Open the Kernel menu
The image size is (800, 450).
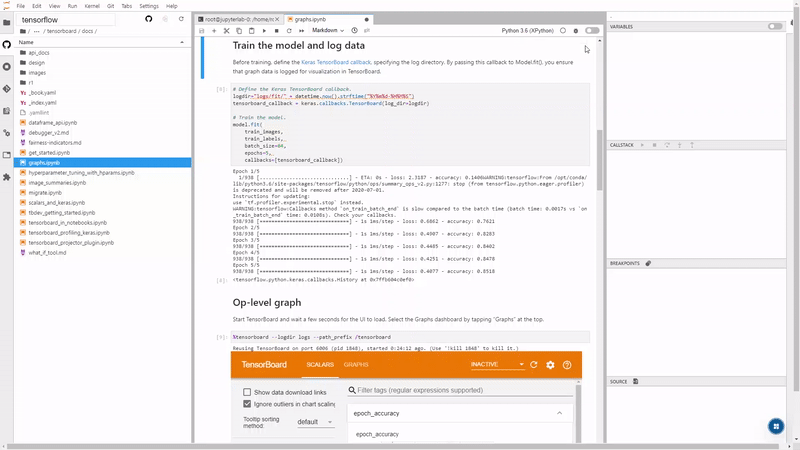pos(92,6)
